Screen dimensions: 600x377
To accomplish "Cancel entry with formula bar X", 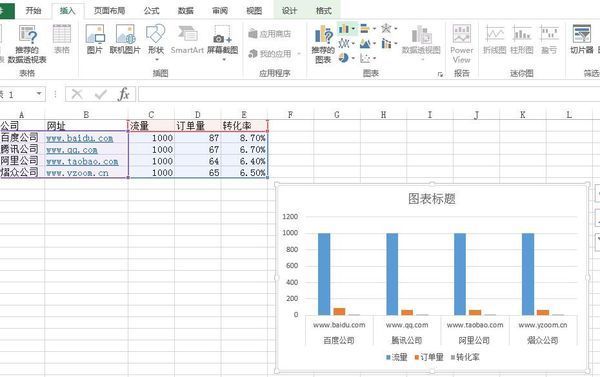I will pyautogui.click(x=77, y=94).
